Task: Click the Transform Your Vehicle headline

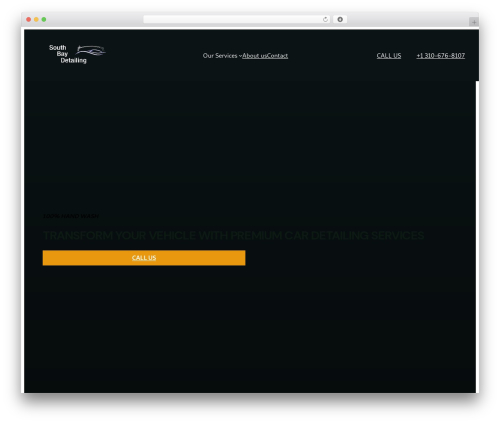Action: (x=233, y=235)
